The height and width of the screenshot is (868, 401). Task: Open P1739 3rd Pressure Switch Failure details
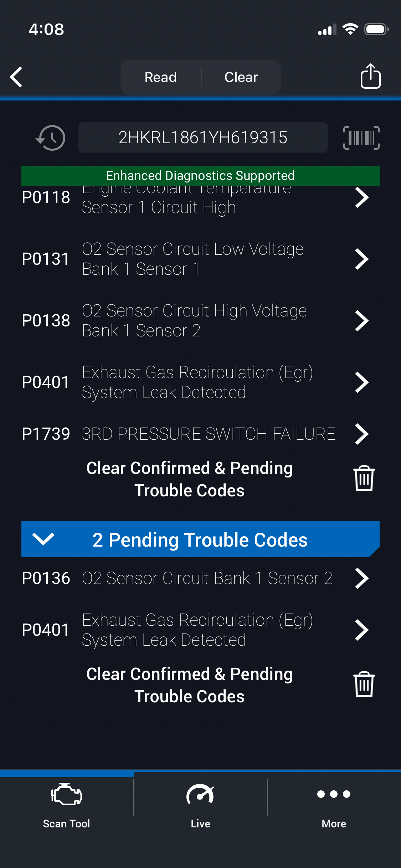361,434
